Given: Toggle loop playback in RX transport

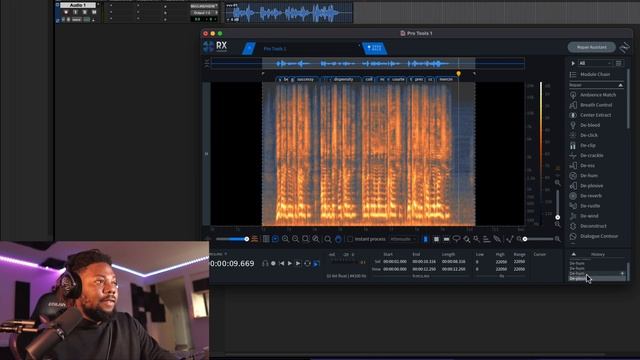Looking at the screenshot, I should point(307,264).
